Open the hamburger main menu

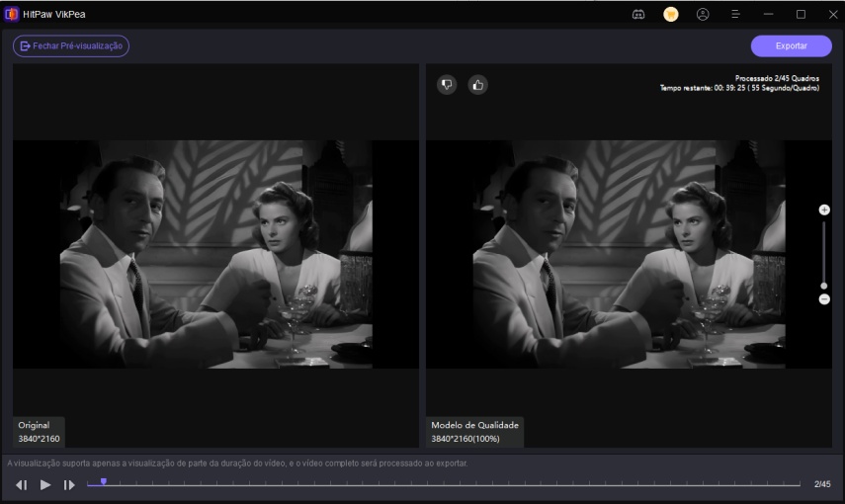point(735,15)
